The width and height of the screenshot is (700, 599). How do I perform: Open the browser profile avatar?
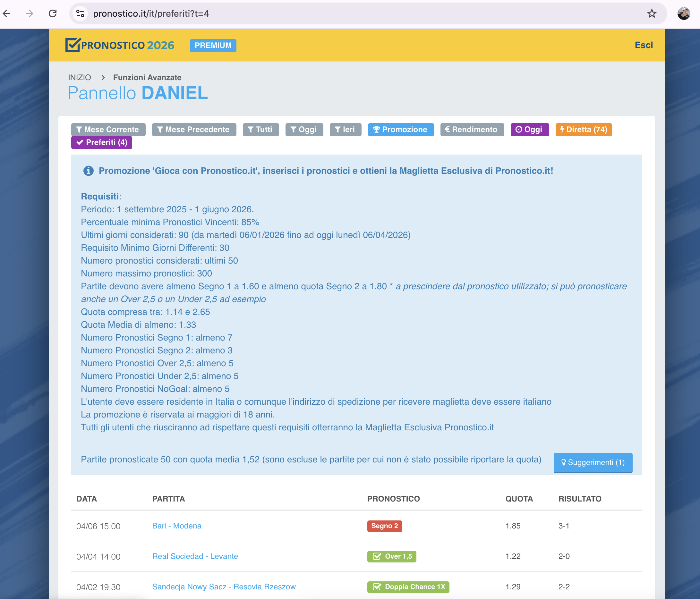coord(683,13)
